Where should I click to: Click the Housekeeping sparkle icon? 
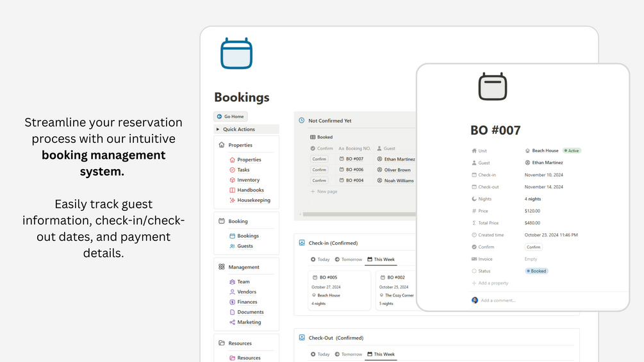point(232,201)
